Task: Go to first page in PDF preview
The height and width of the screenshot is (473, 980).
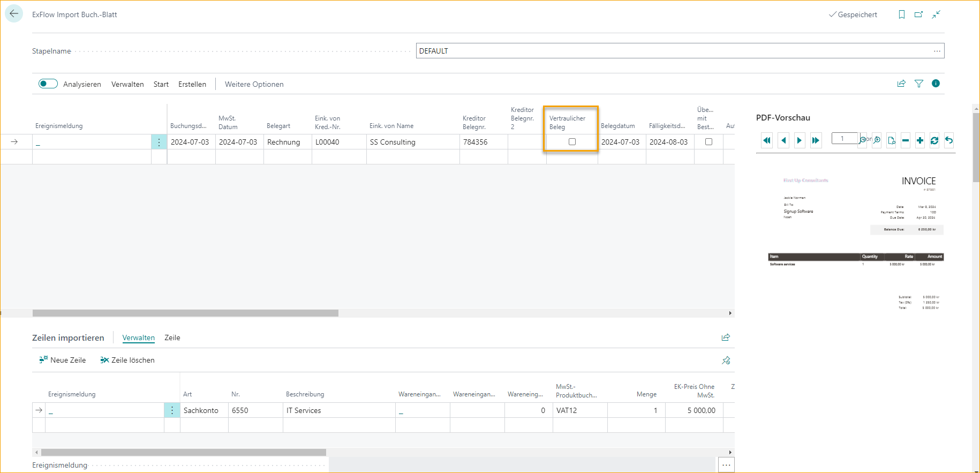Action: (x=767, y=140)
